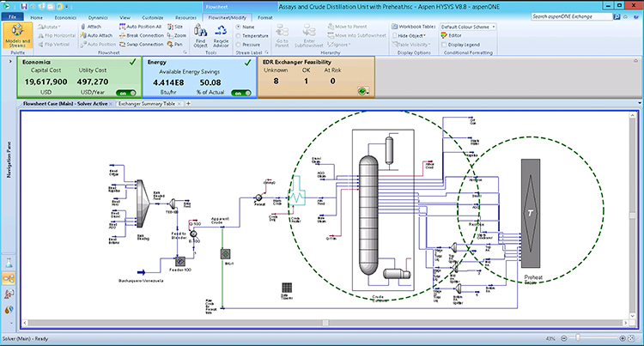Toggle the Energy panel on/off switch
Image resolution: width=644 pixels, height=346 pixels.
click(x=242, y=93)
